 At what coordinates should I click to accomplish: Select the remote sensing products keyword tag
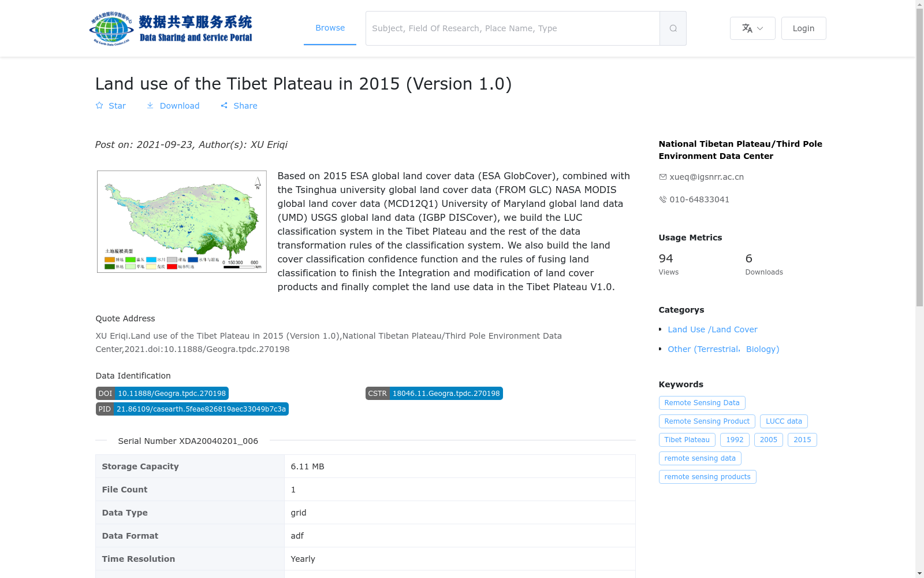[x=707, y=477]
